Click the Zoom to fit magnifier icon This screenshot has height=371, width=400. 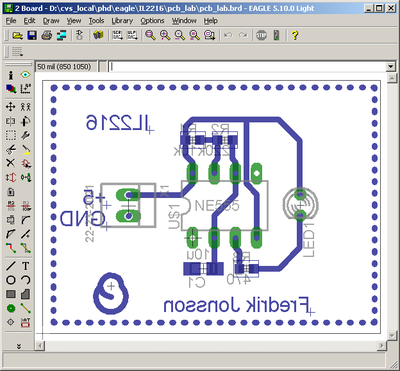click(x=151, y=35)
